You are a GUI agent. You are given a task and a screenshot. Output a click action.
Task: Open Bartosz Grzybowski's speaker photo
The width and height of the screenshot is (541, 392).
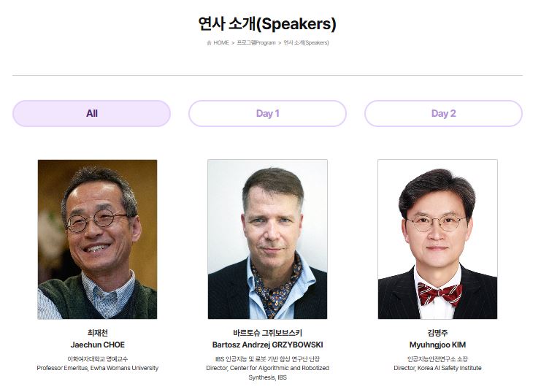(267, 239)
